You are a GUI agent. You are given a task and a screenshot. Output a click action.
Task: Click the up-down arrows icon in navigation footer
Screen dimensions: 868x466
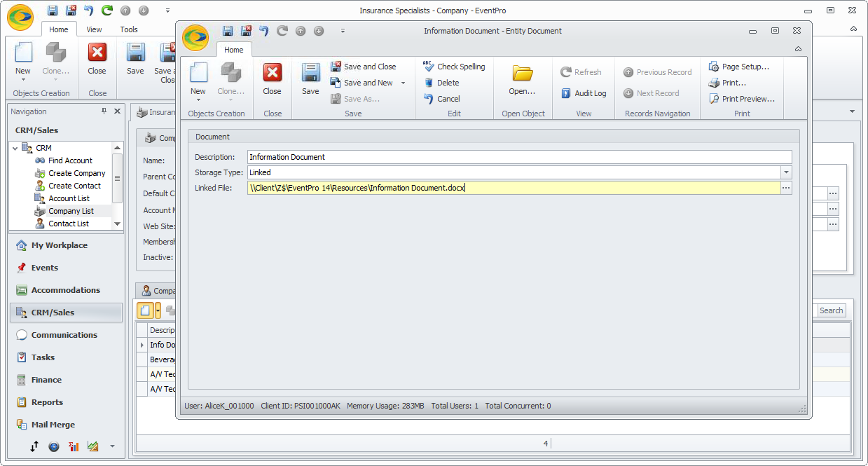pyautogui.click(x=34, y=446)
